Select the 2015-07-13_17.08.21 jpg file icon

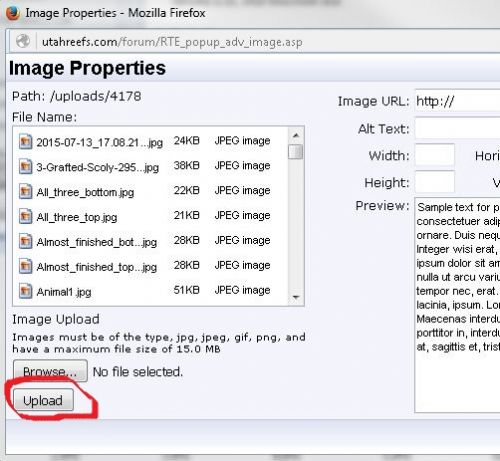click(x=25, y=141)
